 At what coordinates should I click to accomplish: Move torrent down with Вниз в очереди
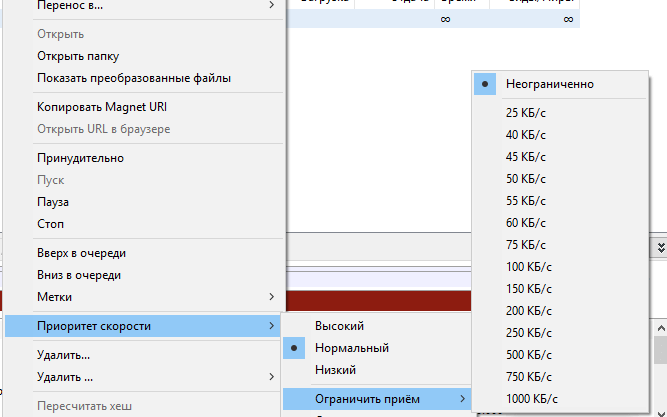[79, 275]
